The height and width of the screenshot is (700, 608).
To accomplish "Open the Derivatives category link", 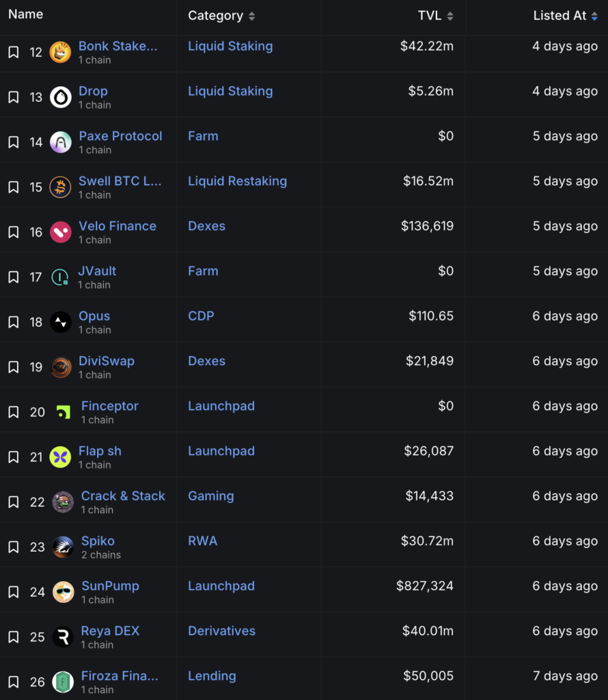I will point(222,631).
